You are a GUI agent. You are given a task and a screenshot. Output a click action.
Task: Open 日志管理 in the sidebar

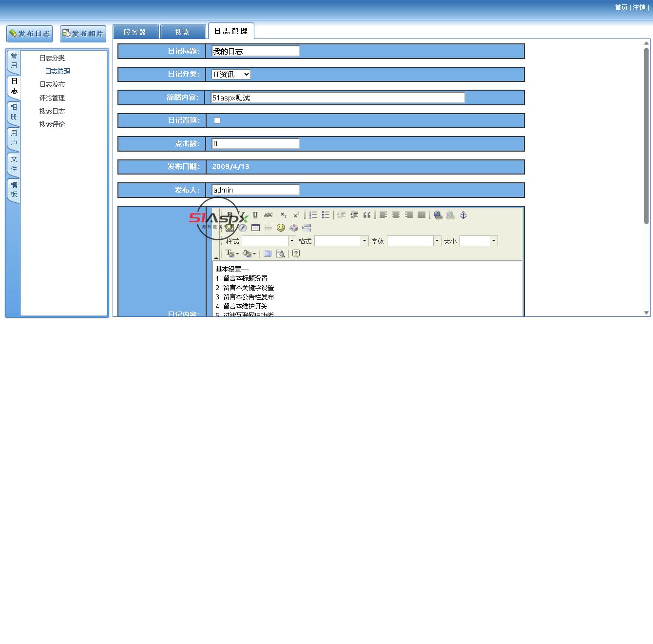[58, 71]
